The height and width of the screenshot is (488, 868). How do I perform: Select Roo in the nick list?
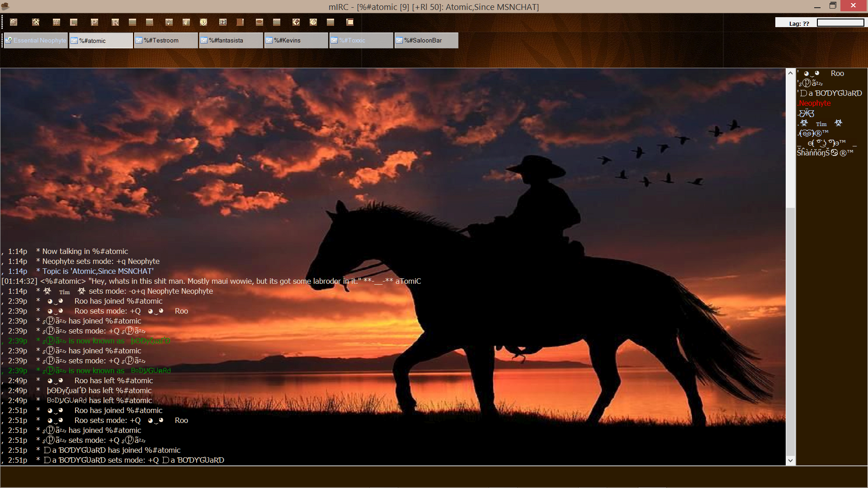[x=837, y=74]
